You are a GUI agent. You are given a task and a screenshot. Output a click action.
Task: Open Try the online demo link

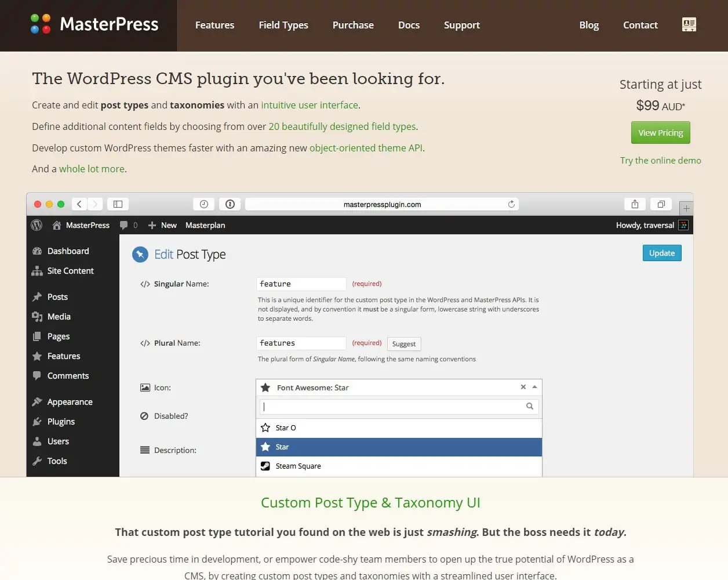[x=661, y=160]
